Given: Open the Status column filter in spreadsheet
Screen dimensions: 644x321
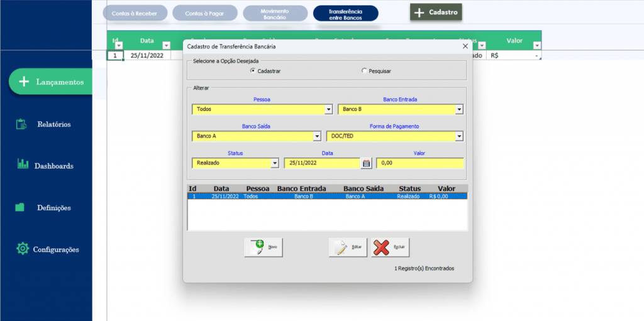Looking at the screenshot, I should pyautogui.click(x=482, y=45).
